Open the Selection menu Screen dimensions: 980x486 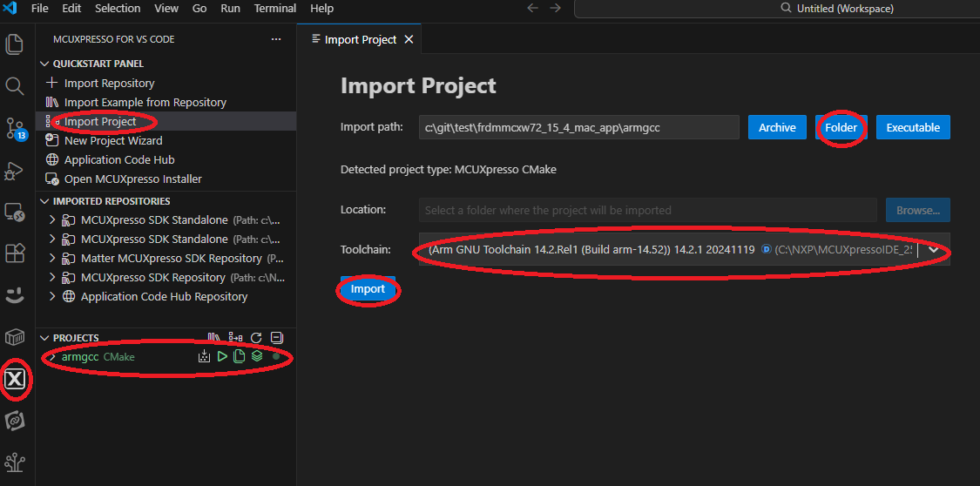pyautogui.click(x=118, y=9)
